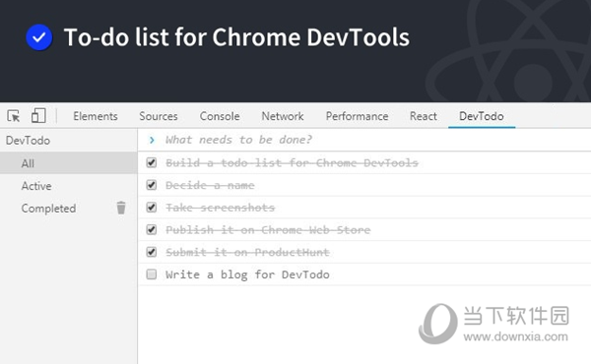This screenshot has height=364, width=591.
Task: Open the Elements tab
Action: pos(96,116)
